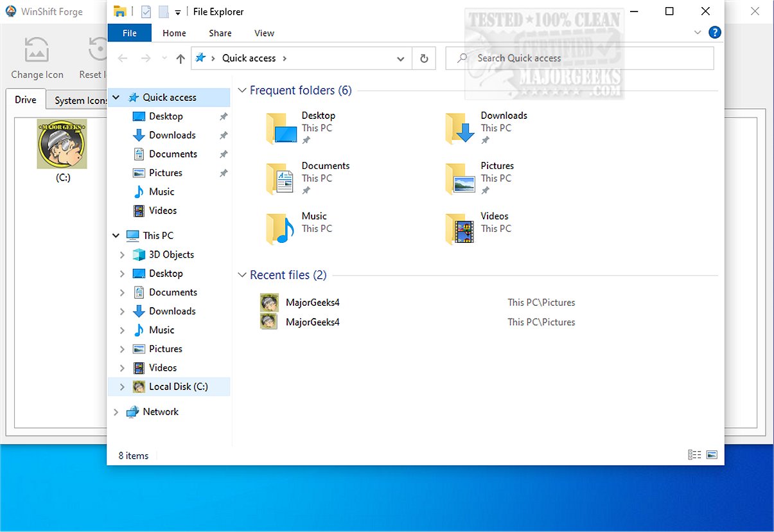The height and width of the screenshot is (532, 774).
Task: Switch to the View ribbon tab
Action: tap(264, 33)
